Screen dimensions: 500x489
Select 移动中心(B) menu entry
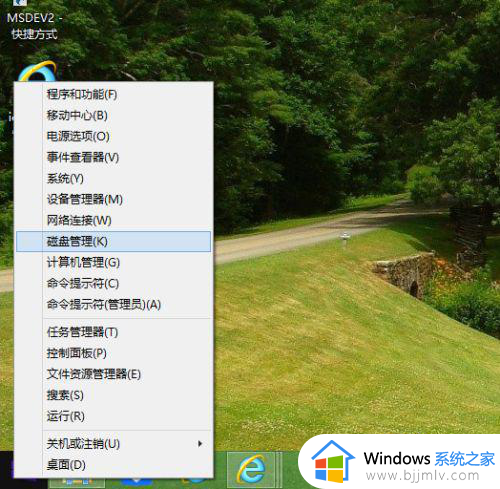click(x=113, y=115)
